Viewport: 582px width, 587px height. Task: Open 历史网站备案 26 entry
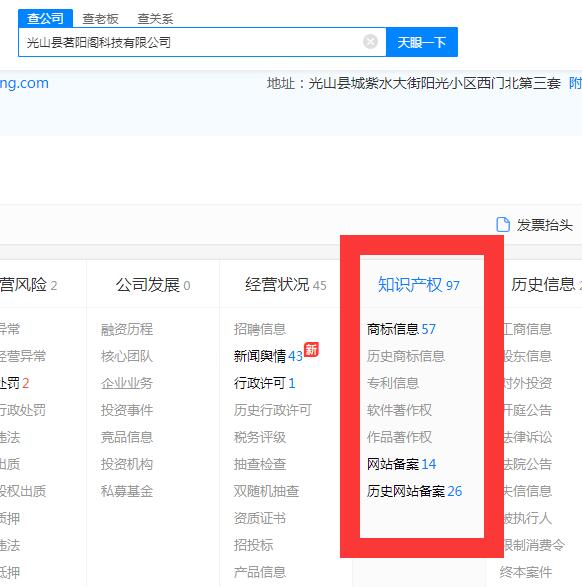[x=414, y=491]
